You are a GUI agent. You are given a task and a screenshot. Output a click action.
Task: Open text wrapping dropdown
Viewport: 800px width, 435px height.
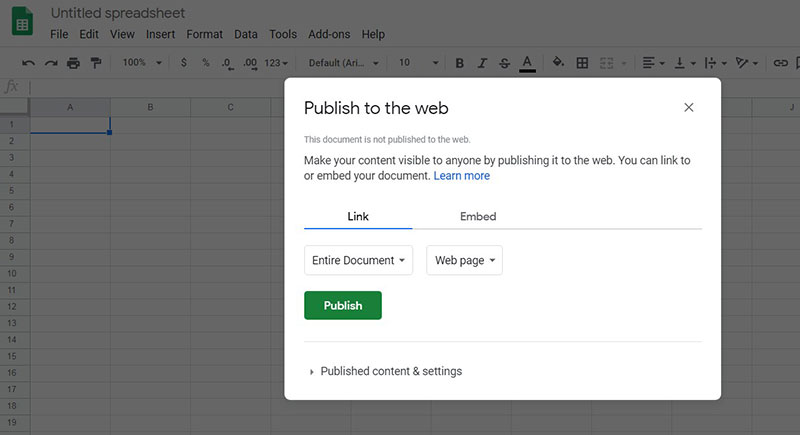[x=715, y=63]
